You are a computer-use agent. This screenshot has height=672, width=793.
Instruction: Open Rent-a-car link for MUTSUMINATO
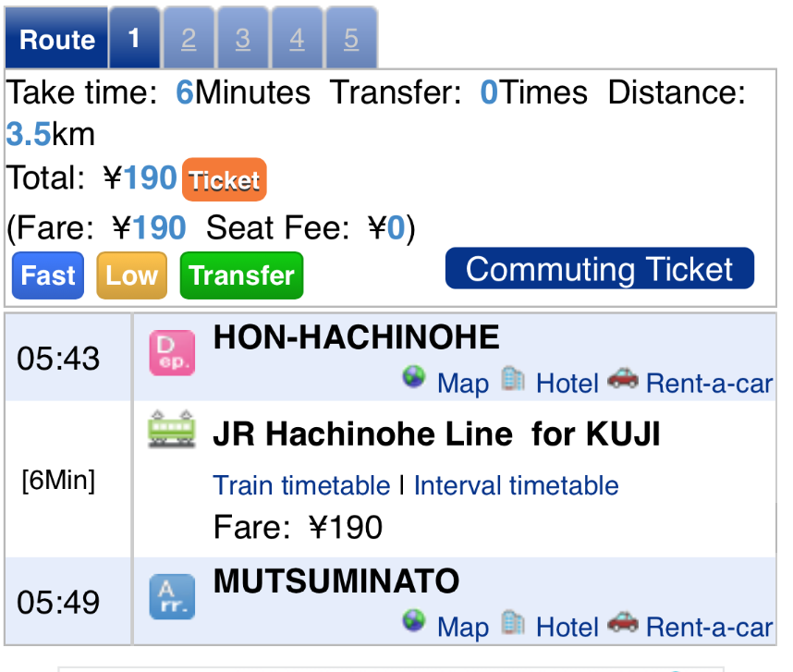pyautogui.click(x=709, y=627)
